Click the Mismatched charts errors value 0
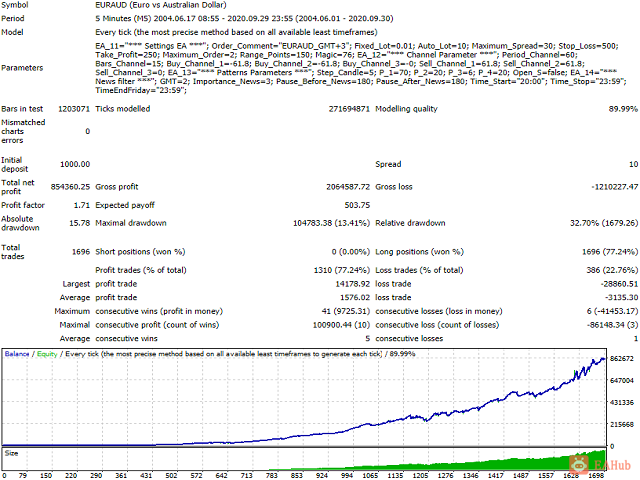The height and width of the screenshot is (480, 640). (87, 131)
